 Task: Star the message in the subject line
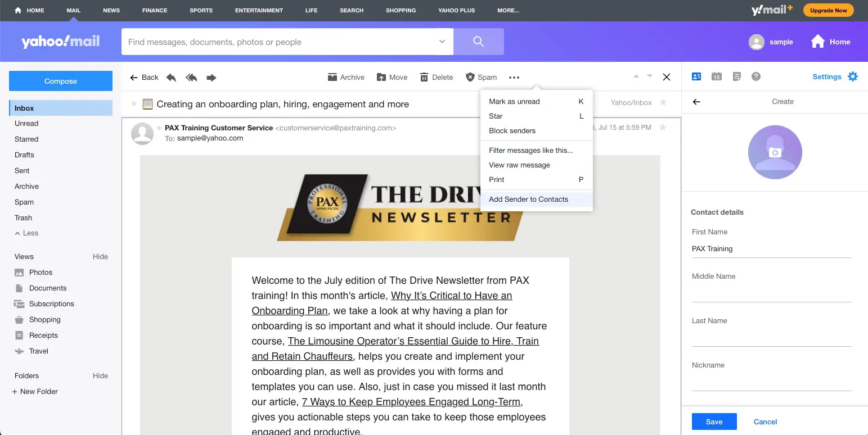663,103
